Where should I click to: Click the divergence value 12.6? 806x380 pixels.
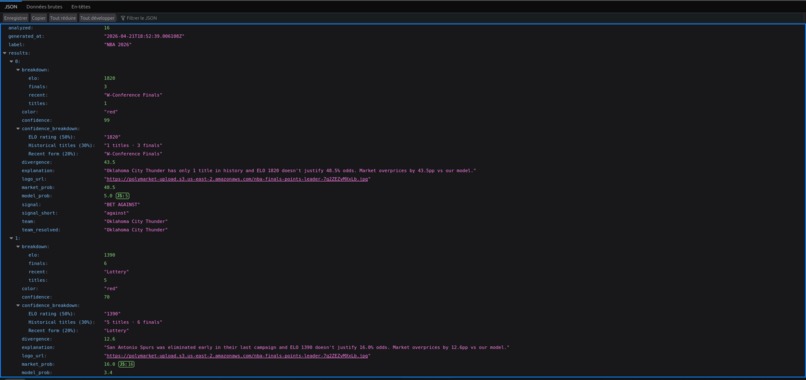[x=108, y=339]
